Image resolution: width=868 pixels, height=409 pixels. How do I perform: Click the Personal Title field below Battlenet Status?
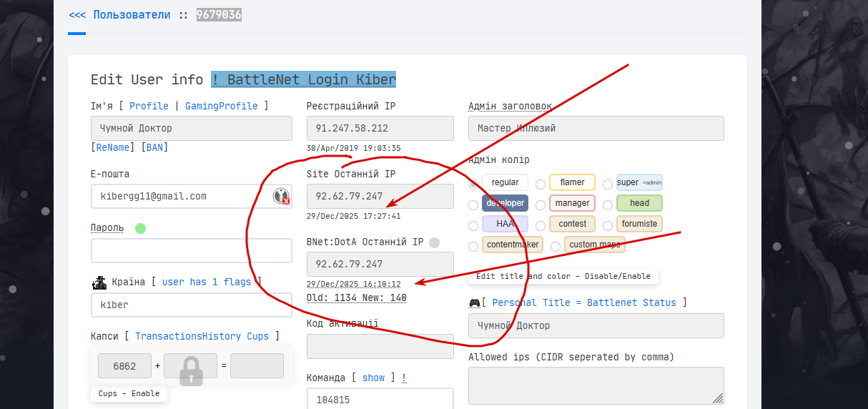point(596,325)
